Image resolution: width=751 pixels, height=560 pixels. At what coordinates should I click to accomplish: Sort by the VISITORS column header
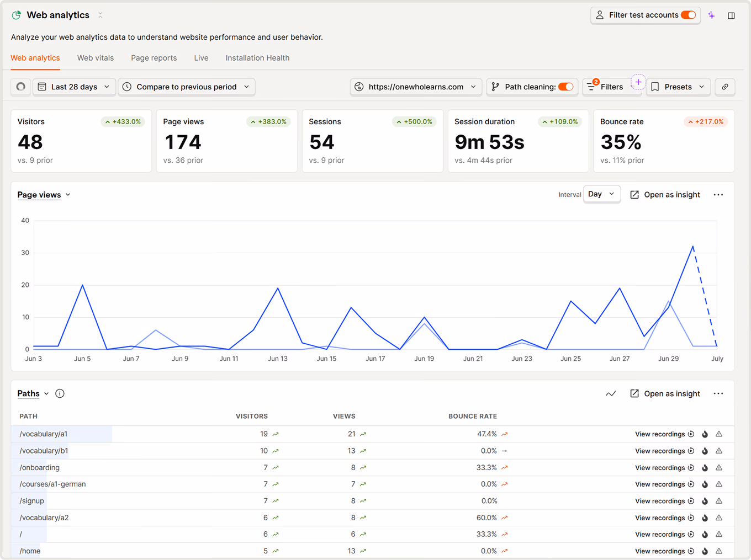click(252, 417)
